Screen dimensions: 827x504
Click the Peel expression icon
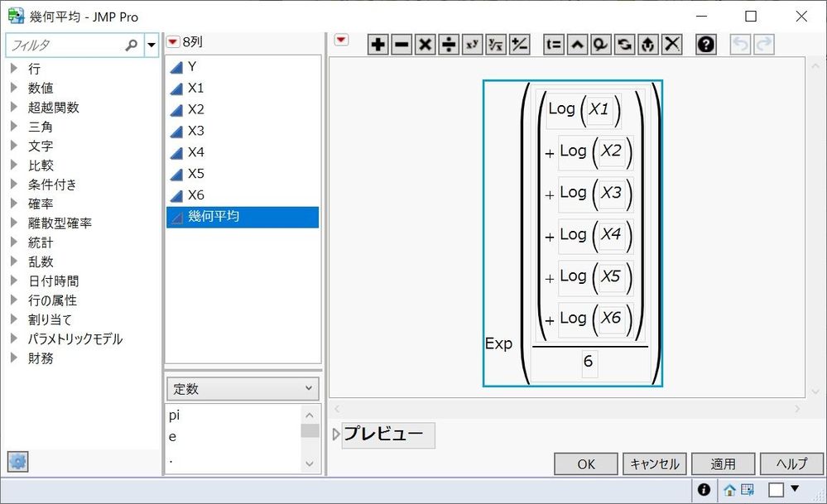click(x=648, y=45)
